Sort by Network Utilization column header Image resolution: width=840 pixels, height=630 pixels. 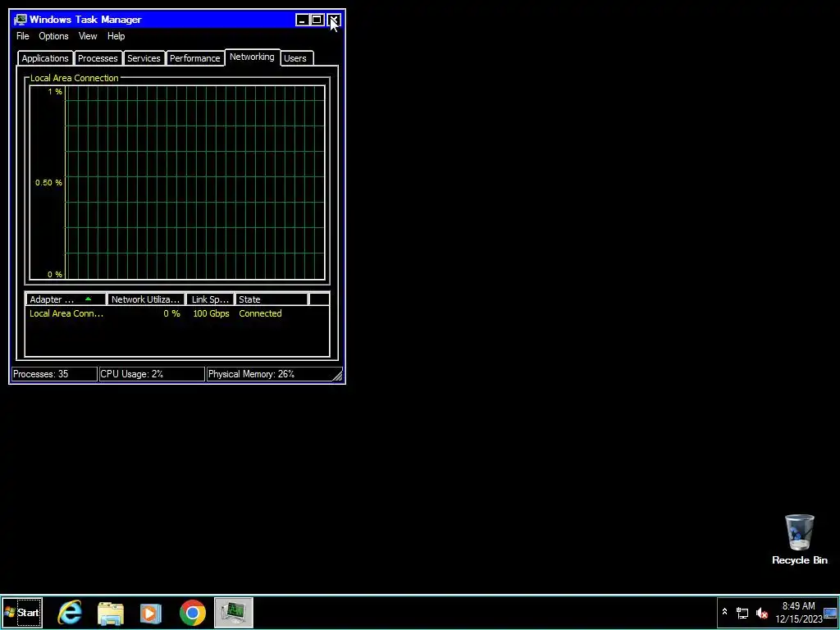tap(146, 299)
